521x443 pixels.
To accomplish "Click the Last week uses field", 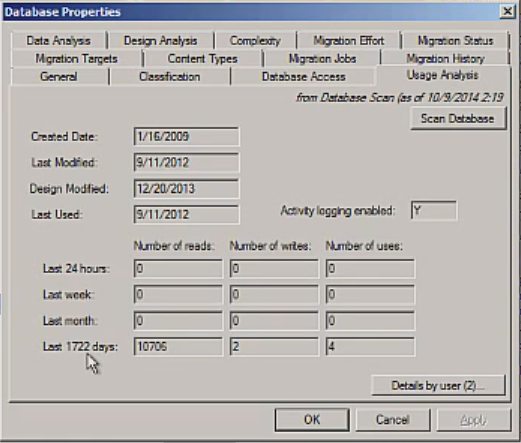I will (x=370, y=295).
